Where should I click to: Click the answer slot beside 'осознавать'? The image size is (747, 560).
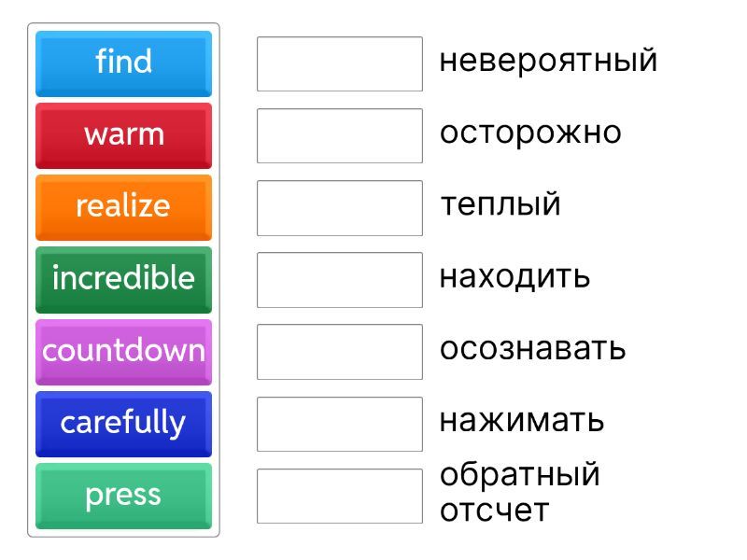click(x=340, y=351)
